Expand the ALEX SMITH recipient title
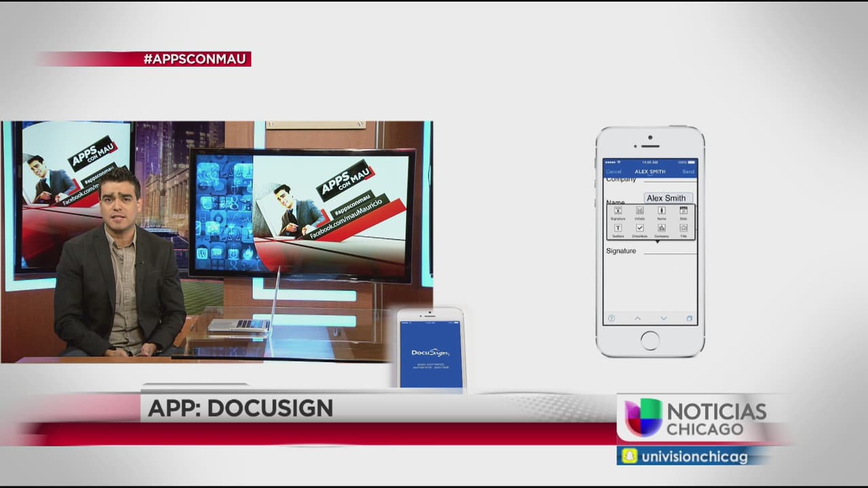 click(x=650, y=172)
